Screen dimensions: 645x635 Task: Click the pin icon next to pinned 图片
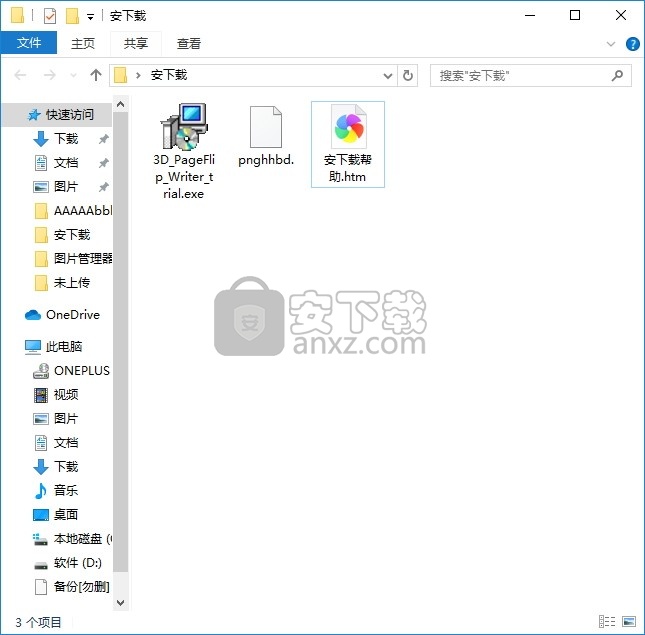[x=104, y=187]
